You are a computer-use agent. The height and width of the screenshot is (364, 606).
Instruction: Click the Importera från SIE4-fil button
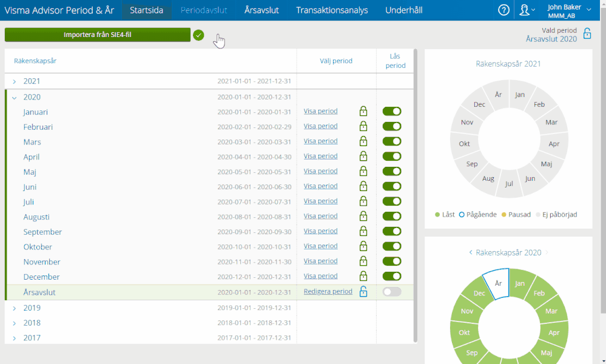click(98, 35)
